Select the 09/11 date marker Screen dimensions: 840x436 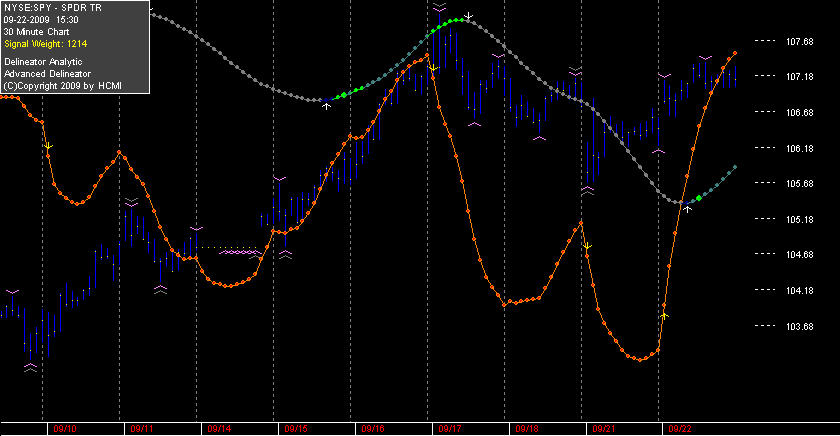tap(142, 429)
